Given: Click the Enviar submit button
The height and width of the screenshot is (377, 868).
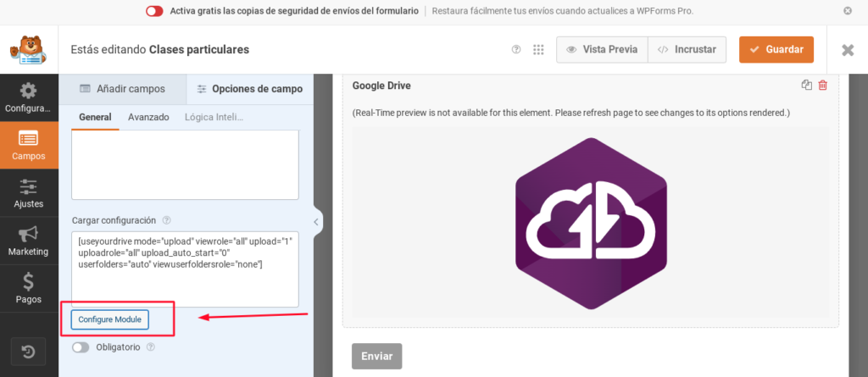Looking at the screenshot, I should pyautogui.click(x=377, y=357).
